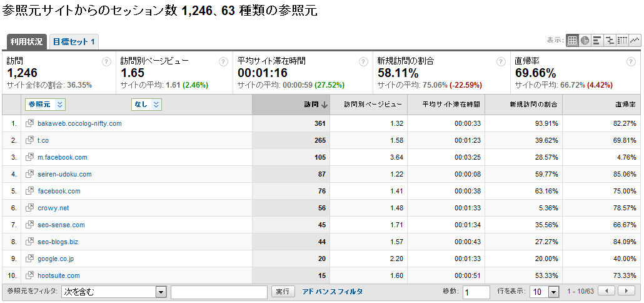
Task: Open the pivot table view
Action: [622, 41]
